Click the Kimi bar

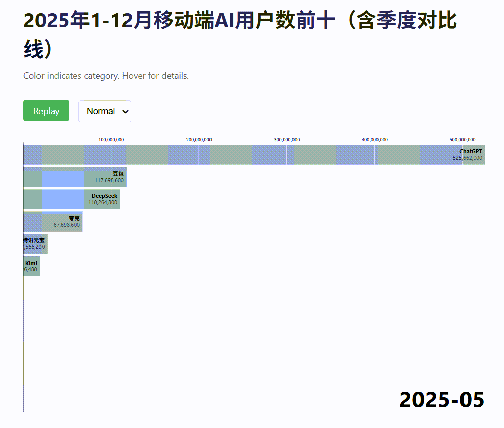point(31,266)
